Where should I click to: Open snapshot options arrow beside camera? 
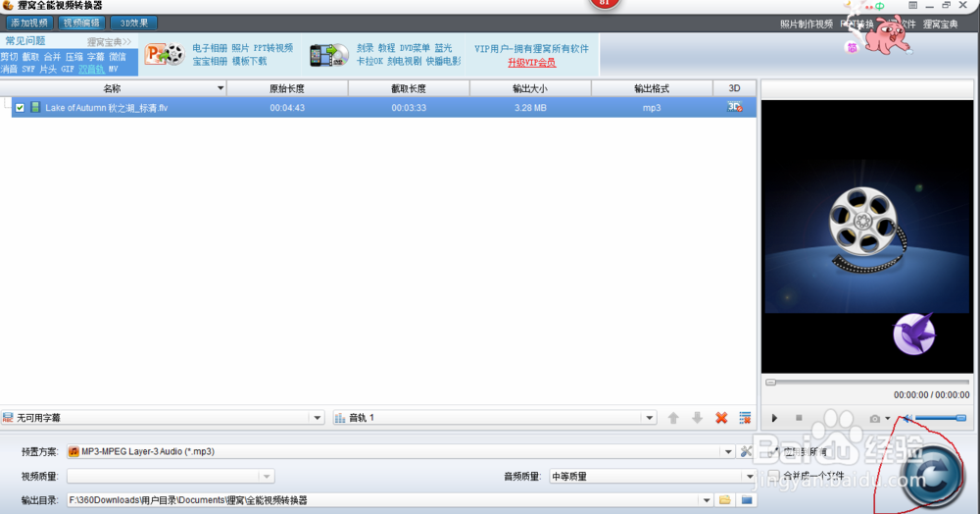click(x=888, y=419)
